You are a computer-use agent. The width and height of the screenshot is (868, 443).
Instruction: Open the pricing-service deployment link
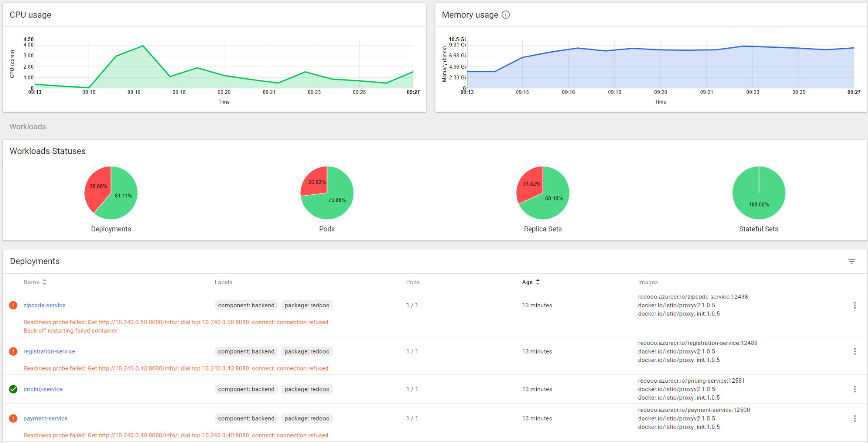coord(43,389)
